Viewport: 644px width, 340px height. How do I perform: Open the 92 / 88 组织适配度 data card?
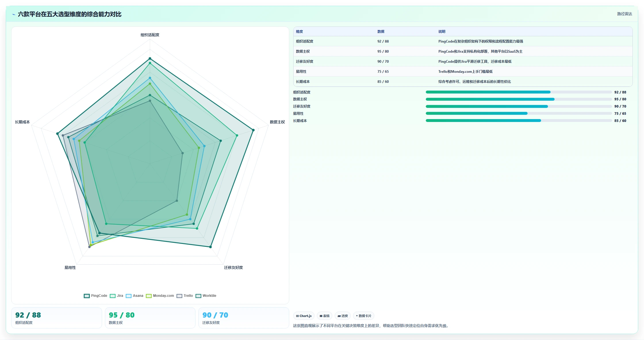[x=57, y=318]
